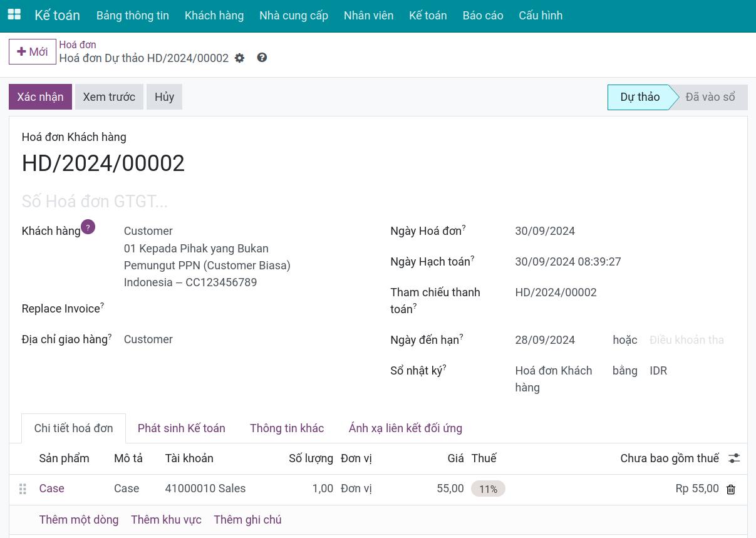Click the Mới button to create new invoice
Viewport: 756px width, 538px height.
[x=33, y=51]
